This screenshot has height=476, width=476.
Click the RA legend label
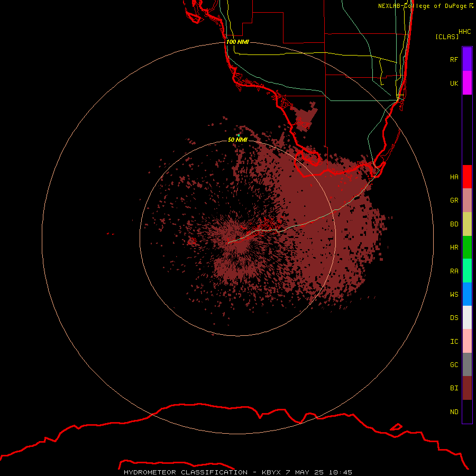454,271
